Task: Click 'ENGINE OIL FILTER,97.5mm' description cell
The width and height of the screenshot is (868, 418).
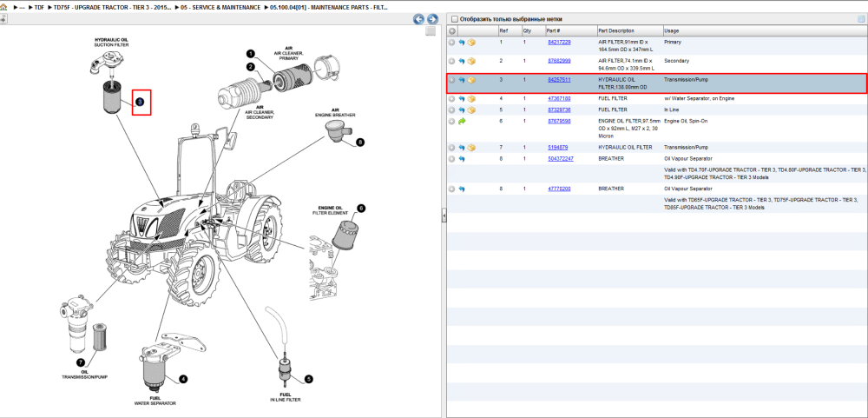Action: (629, 129)
